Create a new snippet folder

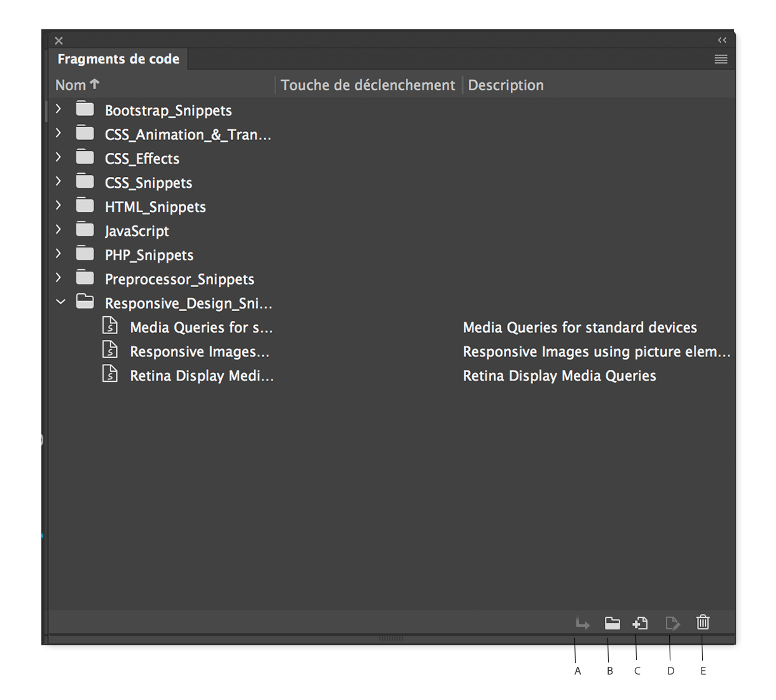(x=612, y=623)
